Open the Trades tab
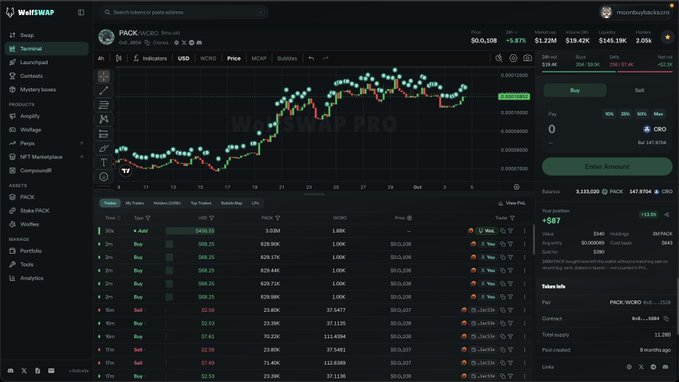 pyautogui.click(x=110, y=203)
